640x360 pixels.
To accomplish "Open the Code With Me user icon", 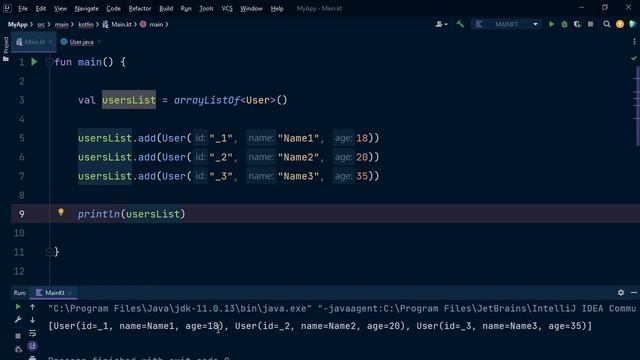I will 441,24.
